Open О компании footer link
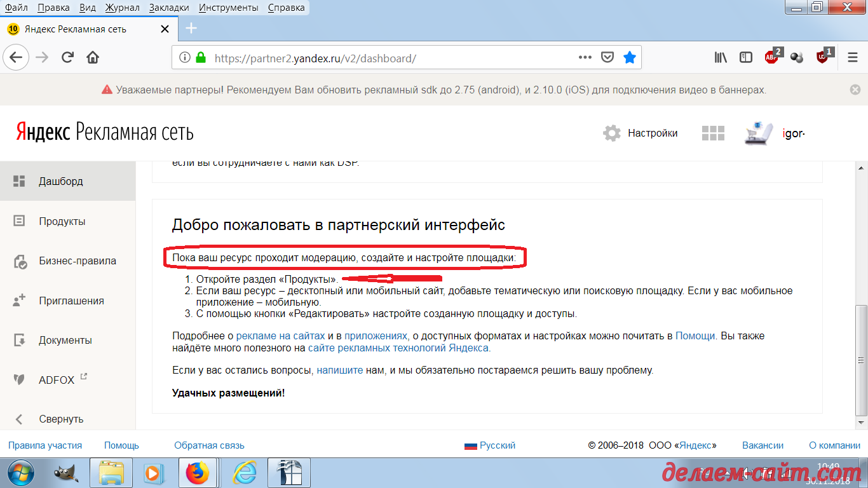This screenshot has width=868, height=488. (x=834, y=445)
